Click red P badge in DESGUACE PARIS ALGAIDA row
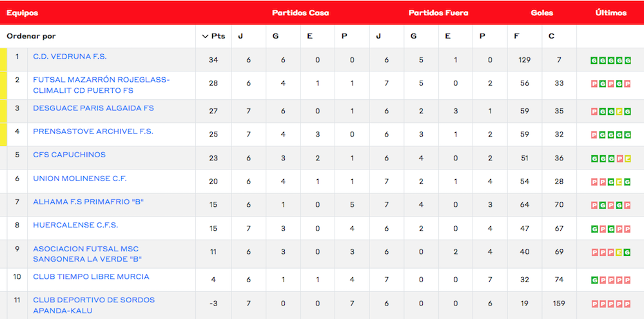The width and height of the screenshot is (644, 319). pyautogui.click(x=594, y=111)
